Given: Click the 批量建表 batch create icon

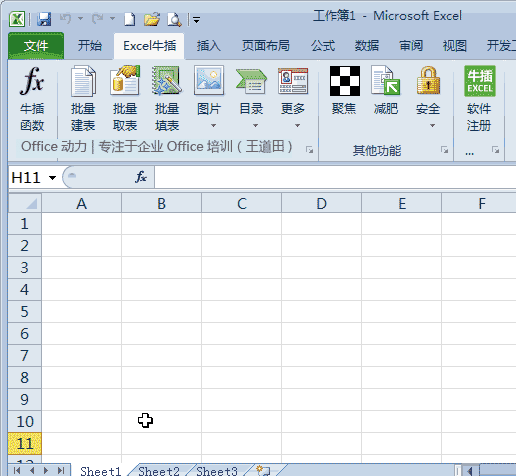Looking at the screenshot, I should tap(83, 99).
